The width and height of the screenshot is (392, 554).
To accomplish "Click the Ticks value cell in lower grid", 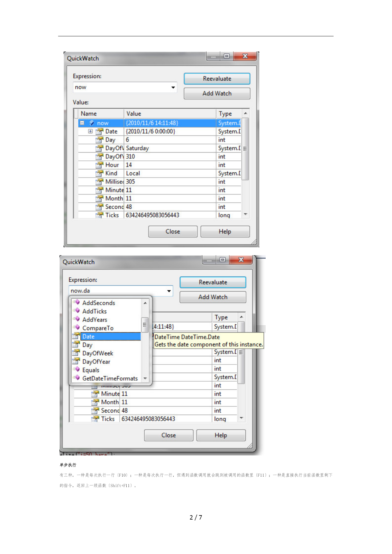I will 166,419.
